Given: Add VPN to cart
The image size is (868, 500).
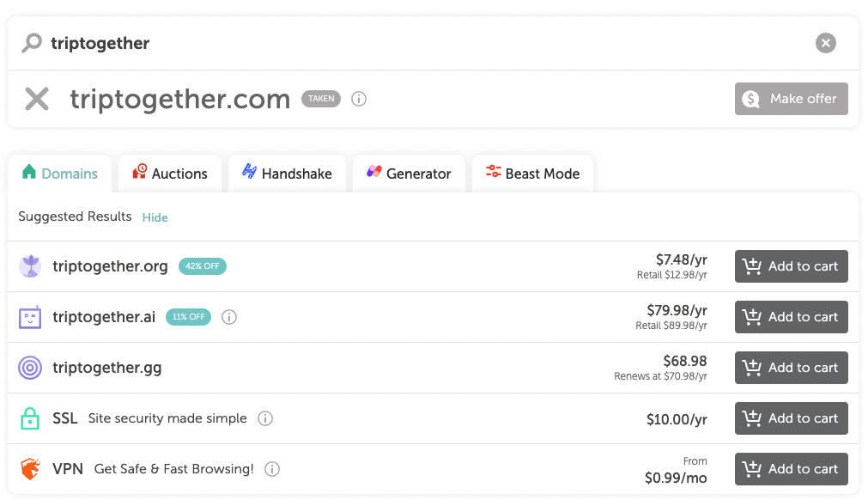Looking at the screenshot, I should click(x=791, y=469).
